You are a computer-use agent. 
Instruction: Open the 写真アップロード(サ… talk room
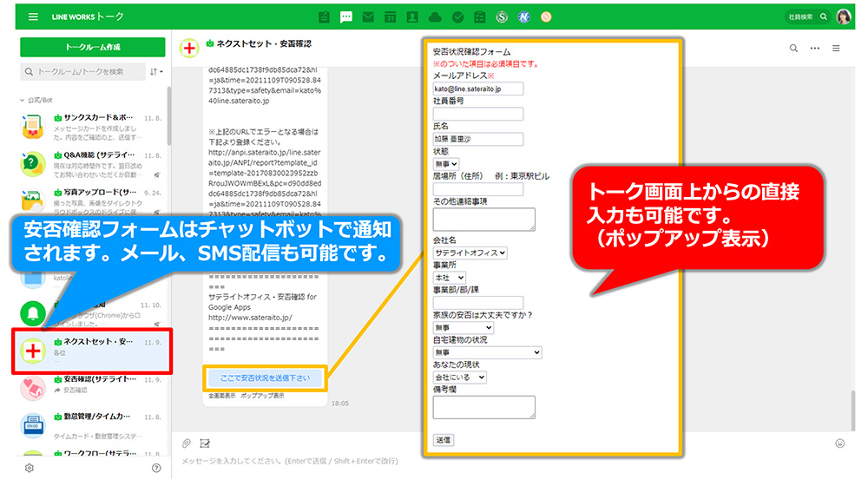pos(91,201)
